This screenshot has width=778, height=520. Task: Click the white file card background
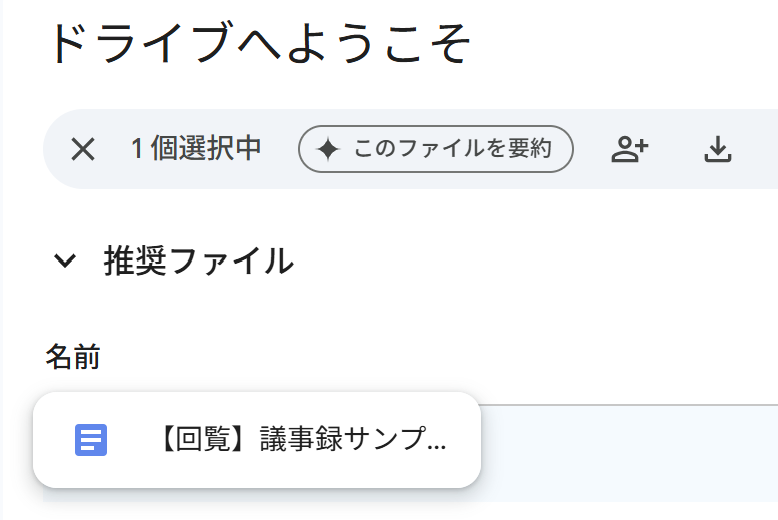click(257, 440)
